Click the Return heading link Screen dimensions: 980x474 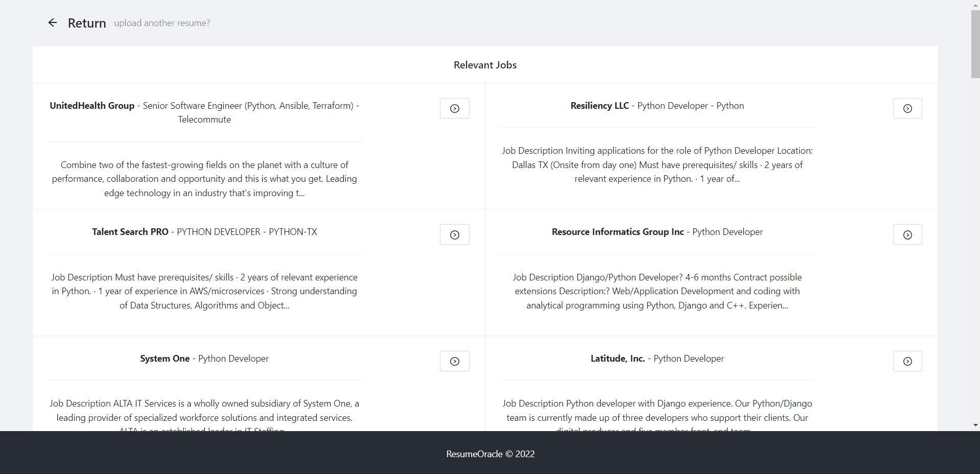click(87, 23)
